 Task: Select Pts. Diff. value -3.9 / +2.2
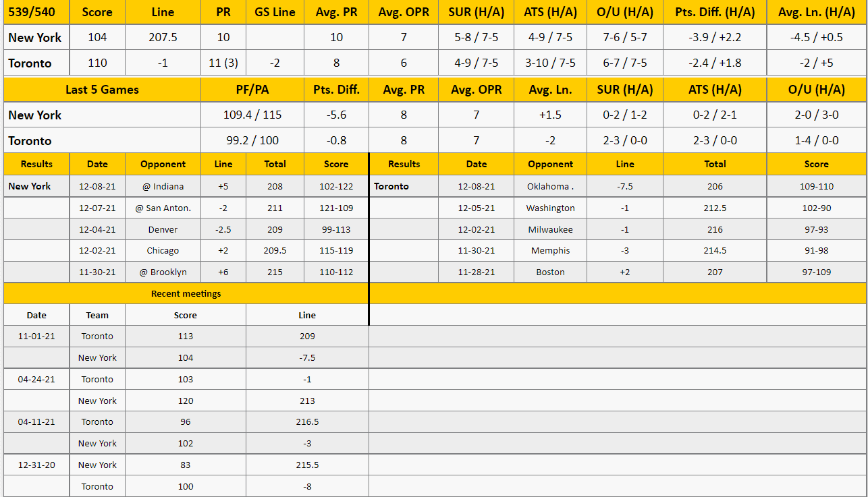click(715, 38)
